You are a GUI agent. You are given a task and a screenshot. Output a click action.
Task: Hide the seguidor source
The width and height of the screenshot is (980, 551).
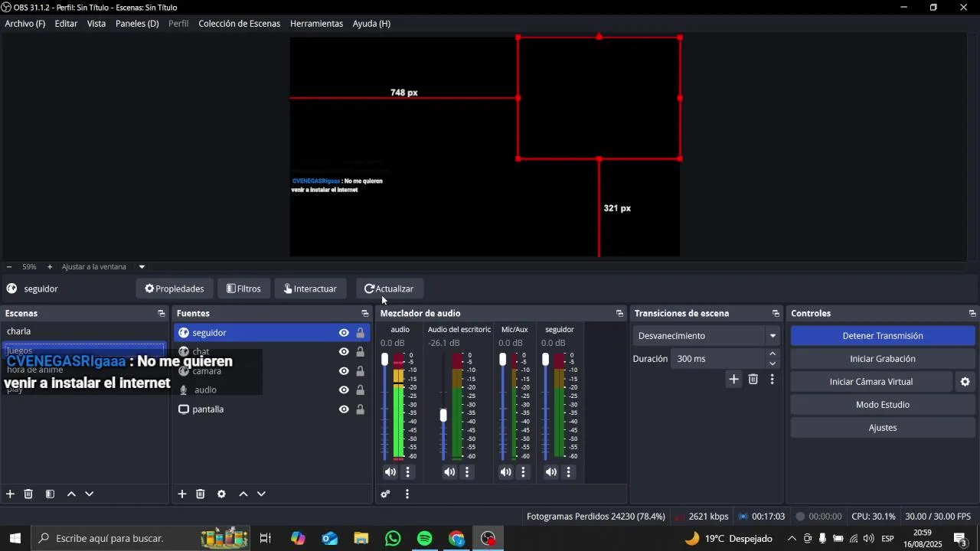344,333
